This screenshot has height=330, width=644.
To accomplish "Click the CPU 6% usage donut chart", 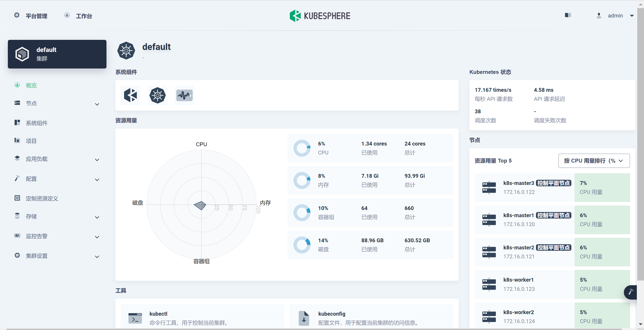I will pyautogui.click(x=302, y=148).
